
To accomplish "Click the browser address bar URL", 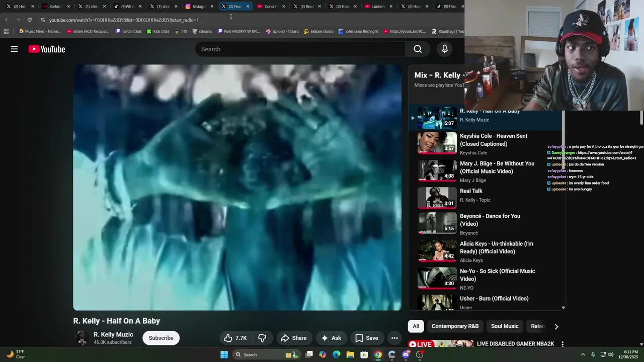I will tap(124, 20).
